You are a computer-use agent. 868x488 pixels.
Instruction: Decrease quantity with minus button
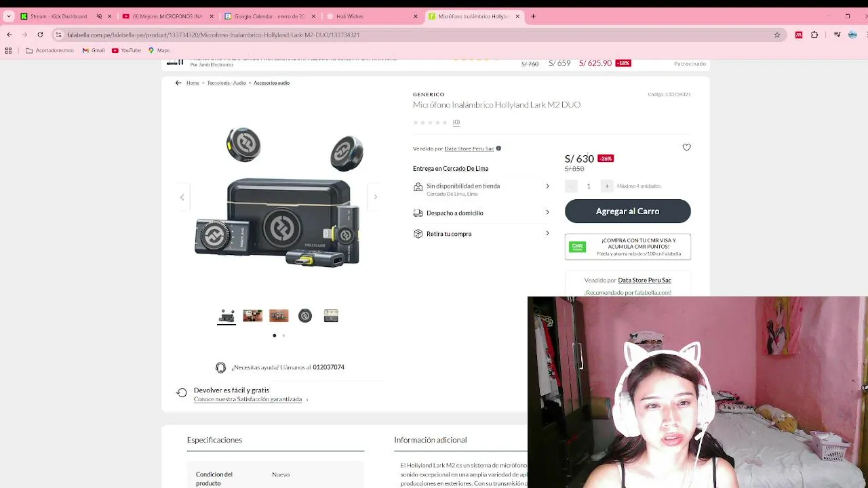(x=571, y=186)
